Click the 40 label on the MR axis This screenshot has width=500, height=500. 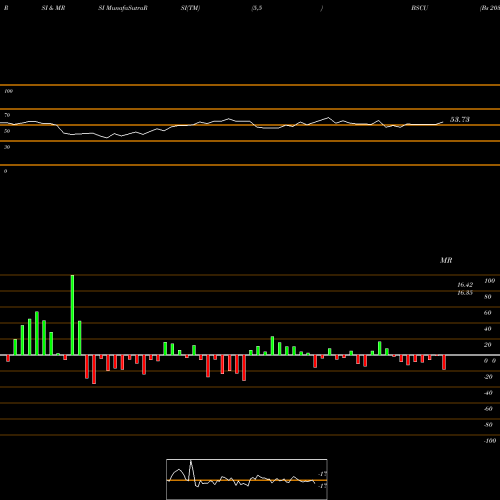[x=487, y=329]
